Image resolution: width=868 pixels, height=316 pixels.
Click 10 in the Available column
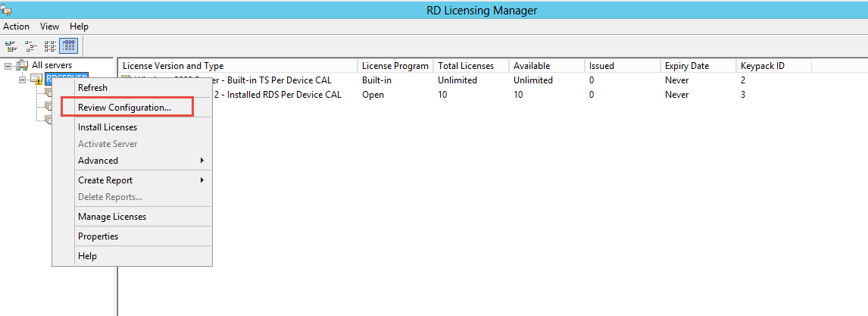pyautogui.click(x=518, y=95)
